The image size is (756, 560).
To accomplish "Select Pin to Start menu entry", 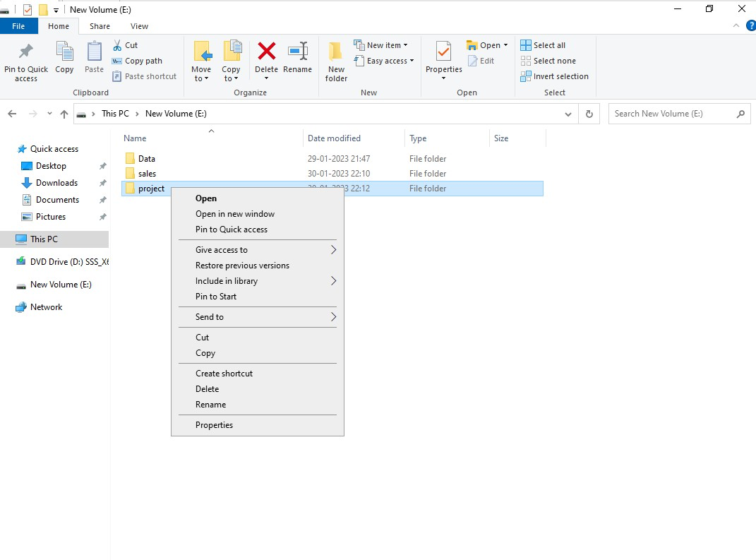I will pos(258,296).
